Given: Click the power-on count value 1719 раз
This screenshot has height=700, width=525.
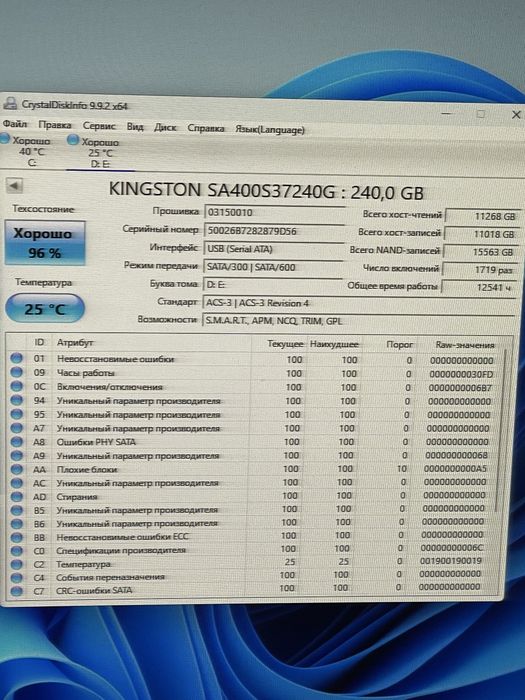Looking at the screenshot, I should (x=480, y=270).
